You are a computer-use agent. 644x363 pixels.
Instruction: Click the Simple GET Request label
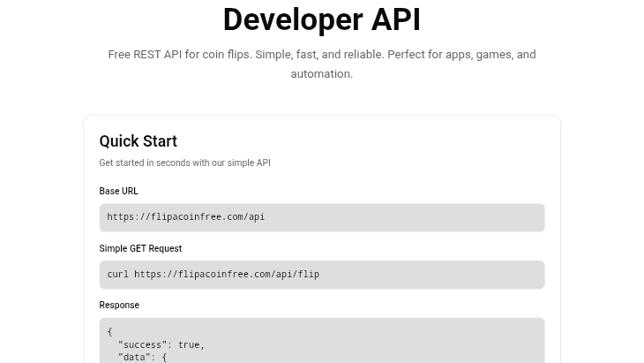click(x=140, y=248)
